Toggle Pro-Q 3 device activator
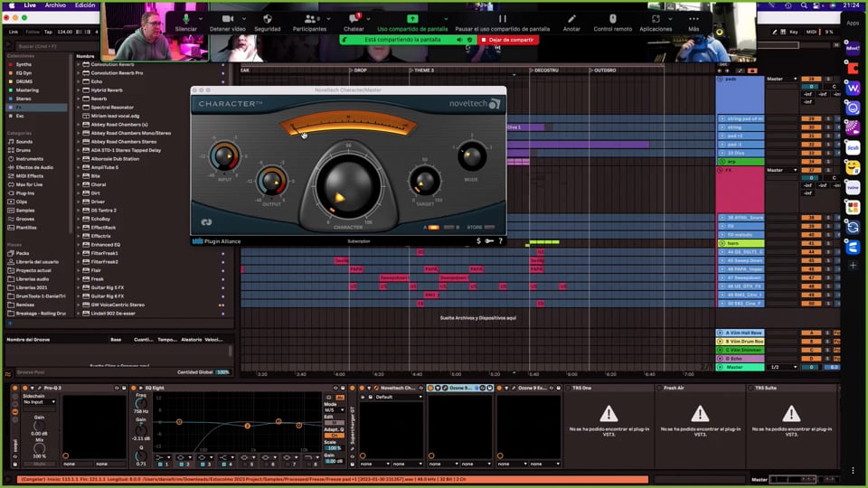Screen dimensions: 868x488 click(x=25, y=388)
